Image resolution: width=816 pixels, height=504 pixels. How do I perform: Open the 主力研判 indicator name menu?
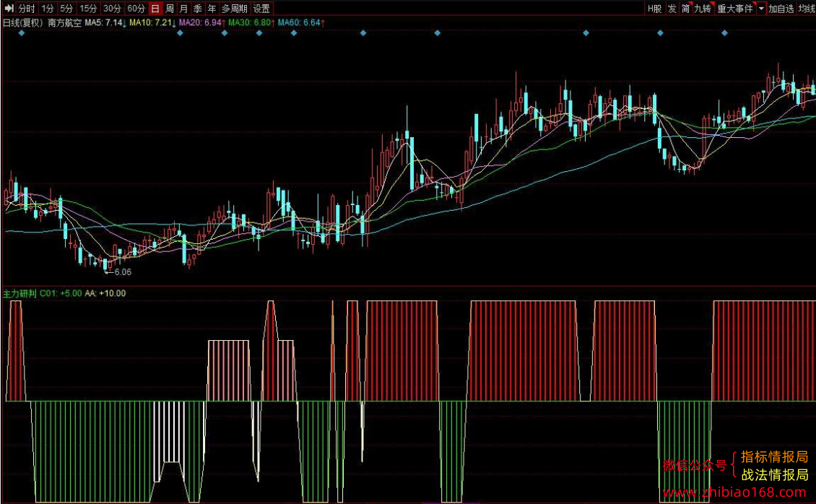point(19,293)
